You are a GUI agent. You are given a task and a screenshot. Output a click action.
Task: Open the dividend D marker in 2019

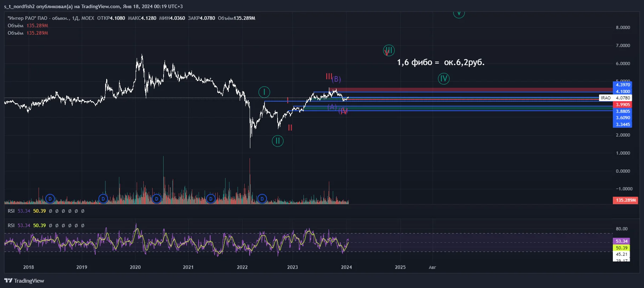coord(103,199)
